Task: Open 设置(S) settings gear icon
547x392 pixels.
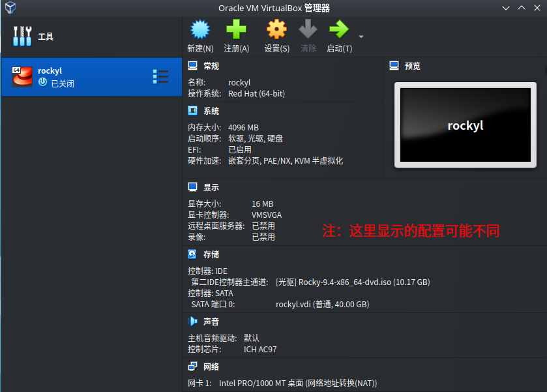Action: pyautogui.click(x=276, y=29)
